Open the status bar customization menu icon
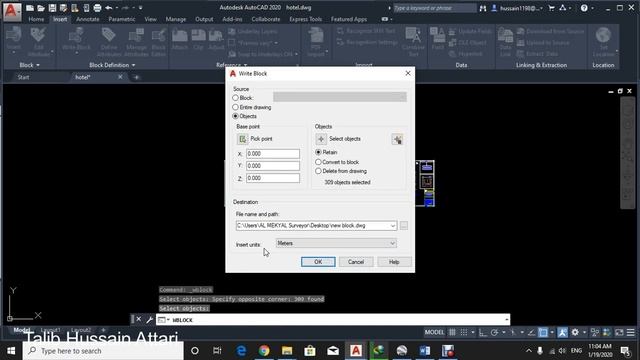 (631, 333)
